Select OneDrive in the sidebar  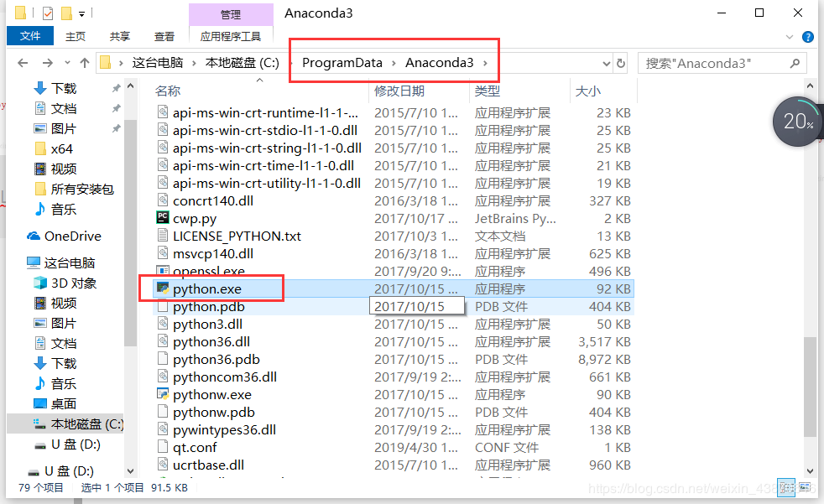(64, 236)
